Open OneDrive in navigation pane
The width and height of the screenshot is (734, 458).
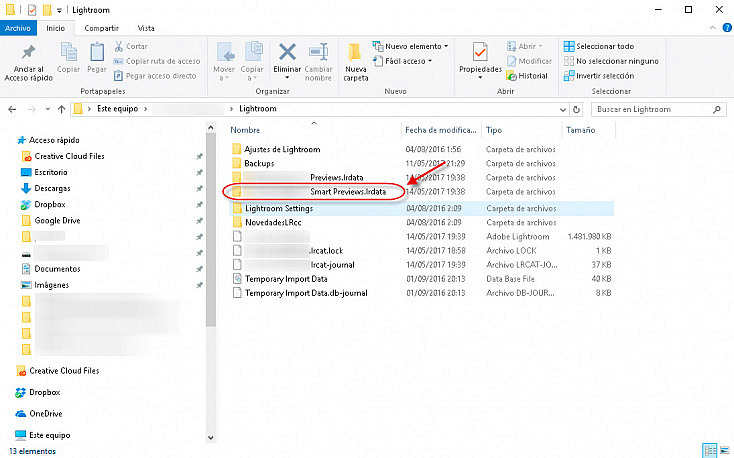[45, 414]
